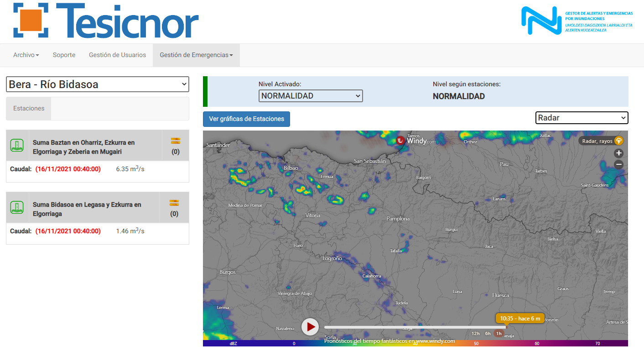Select the 1h radar time range

pos(499,334)
